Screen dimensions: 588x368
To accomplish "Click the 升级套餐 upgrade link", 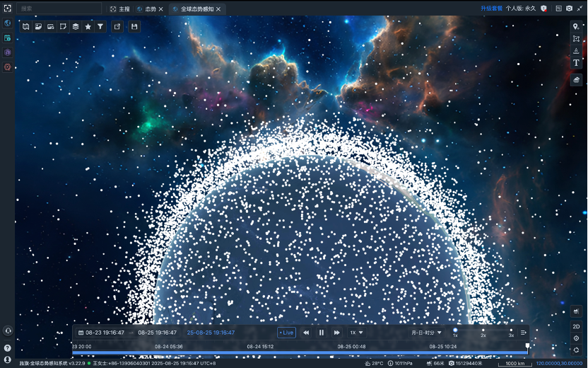I will pos(491,8).
